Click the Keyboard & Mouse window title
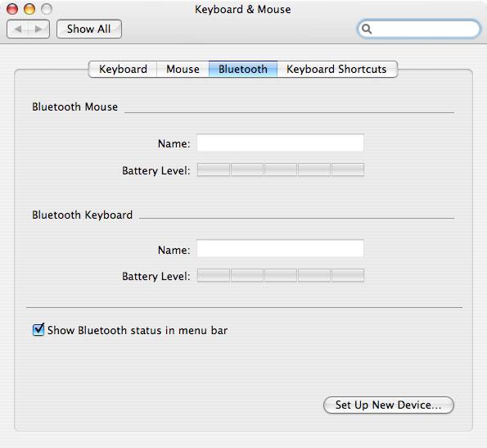The width and height of the screenshot is (487, 448). point(243,9)
